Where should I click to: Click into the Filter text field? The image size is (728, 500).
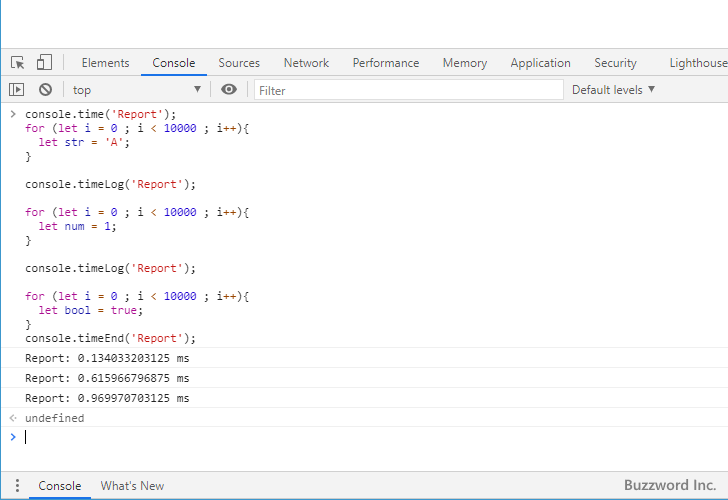[408, 90]
